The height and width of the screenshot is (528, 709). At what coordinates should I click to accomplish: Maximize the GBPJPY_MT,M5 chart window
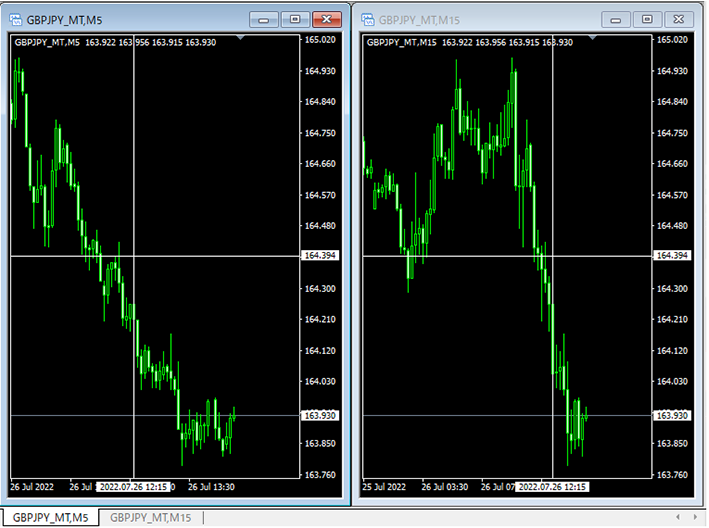click(295, 19)
